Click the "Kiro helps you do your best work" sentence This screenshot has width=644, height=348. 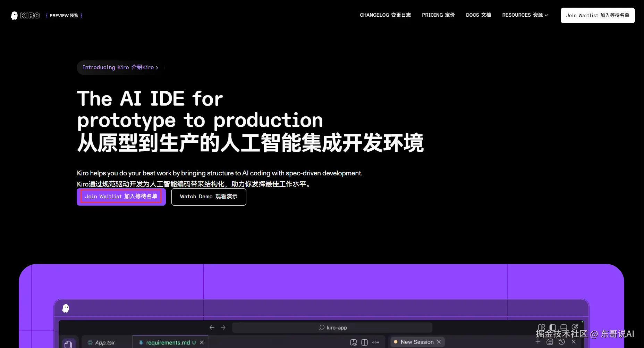[220, 173]
